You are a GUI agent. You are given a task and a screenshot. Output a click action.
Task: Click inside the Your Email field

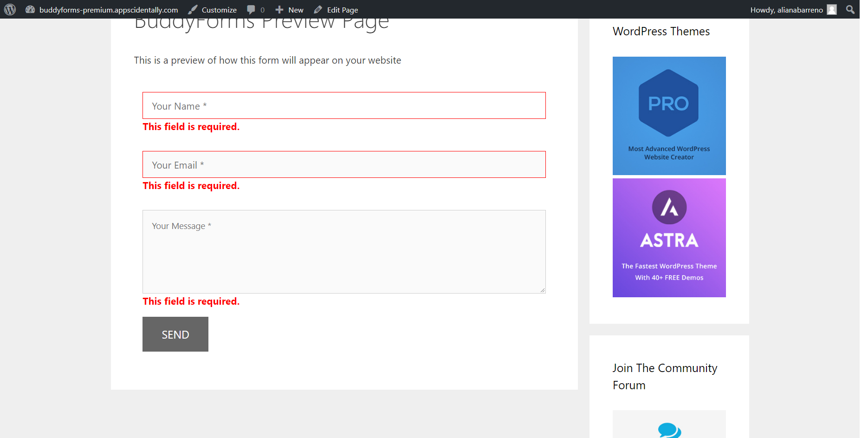(x=344, y=164)
